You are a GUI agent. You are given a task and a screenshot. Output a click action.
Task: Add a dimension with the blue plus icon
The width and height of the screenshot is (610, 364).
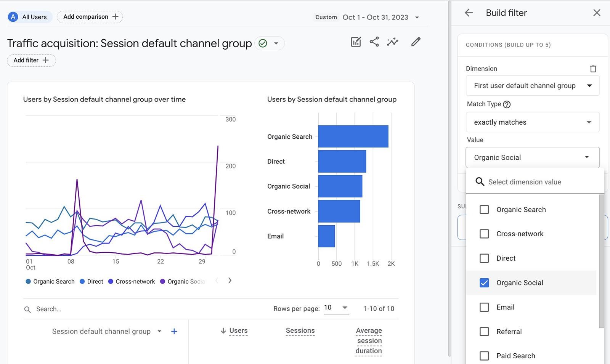click(174, 331)
